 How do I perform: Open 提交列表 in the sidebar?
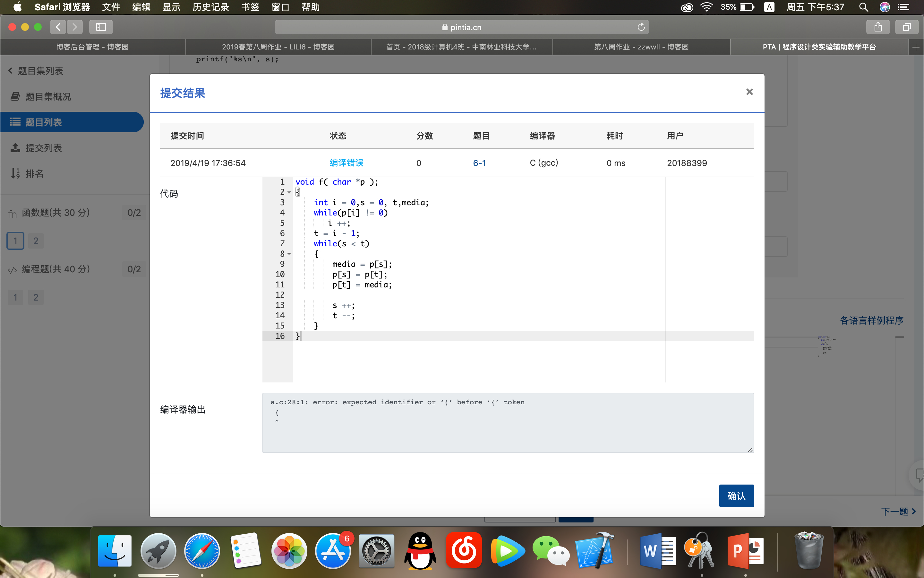[x=36, y=148]
